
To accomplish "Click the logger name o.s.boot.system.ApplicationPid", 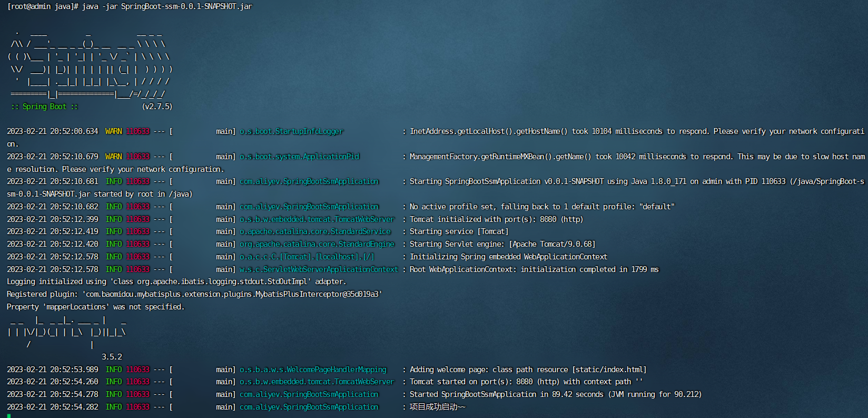I will 299,157.
